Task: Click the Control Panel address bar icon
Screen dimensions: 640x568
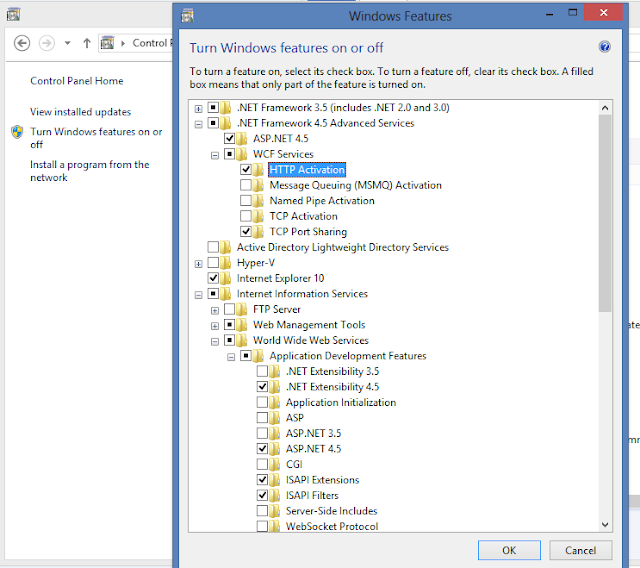Action: pyautogui.click(x=107, y=42)
